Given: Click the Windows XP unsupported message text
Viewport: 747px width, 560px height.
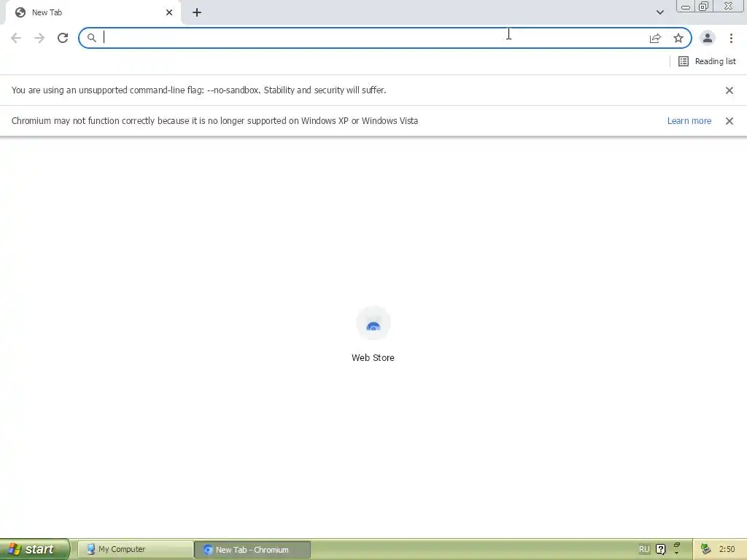Looking at the screenshot, I should [215, 120].
